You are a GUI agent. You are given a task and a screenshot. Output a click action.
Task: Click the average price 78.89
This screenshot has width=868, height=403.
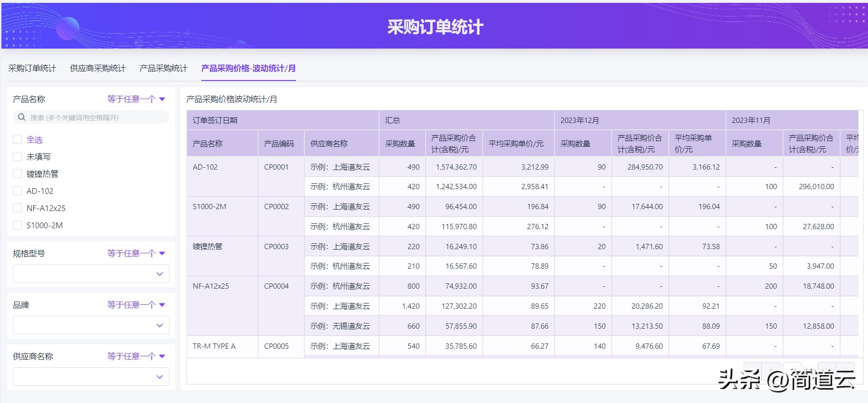(540, 266)
